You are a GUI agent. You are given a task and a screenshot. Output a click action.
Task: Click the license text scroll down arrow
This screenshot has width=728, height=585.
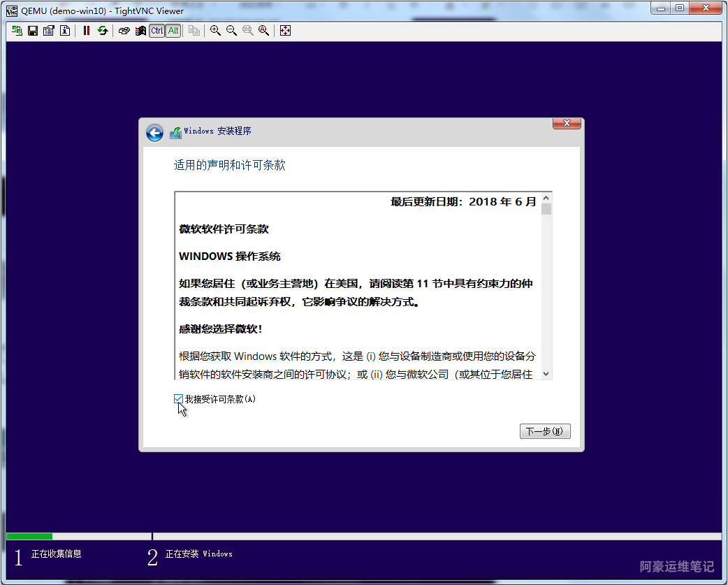[x=546, y=374]
